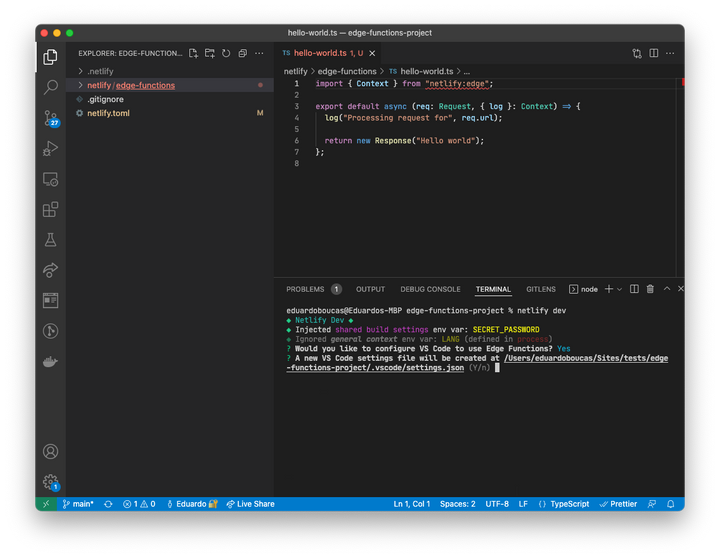Maximize the terminal panel with chevron
Screen dimensions: 720x558
[666, 289]
